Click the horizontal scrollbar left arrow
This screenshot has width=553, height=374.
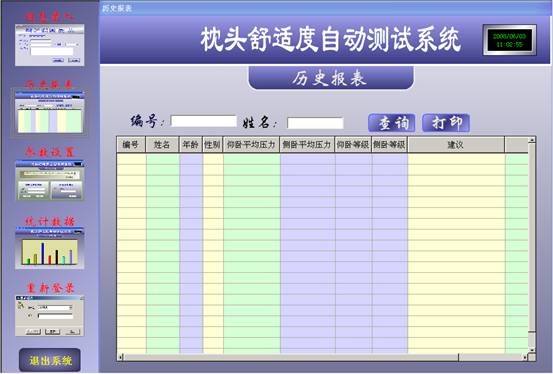point(121,357)
